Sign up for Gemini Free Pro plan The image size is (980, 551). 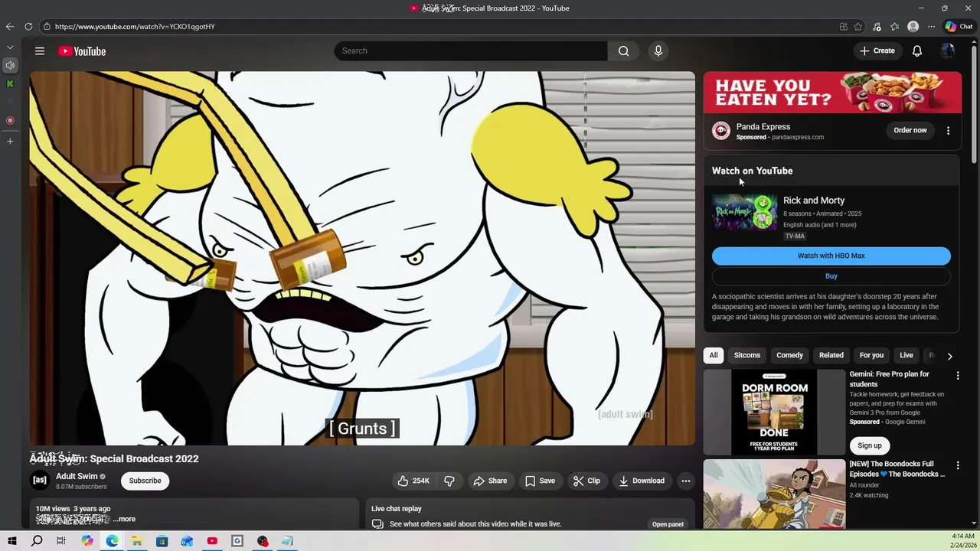click(870, 445)
